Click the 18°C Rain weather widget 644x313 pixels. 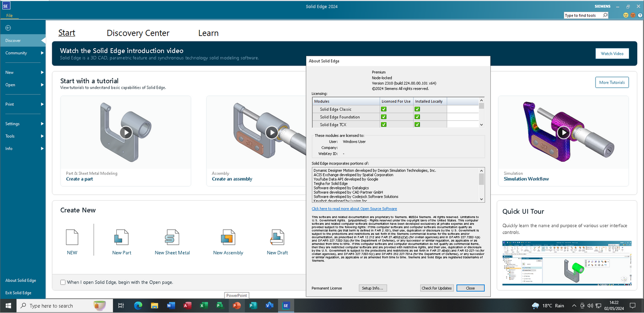pyautogui.click(x=548, y=306)
